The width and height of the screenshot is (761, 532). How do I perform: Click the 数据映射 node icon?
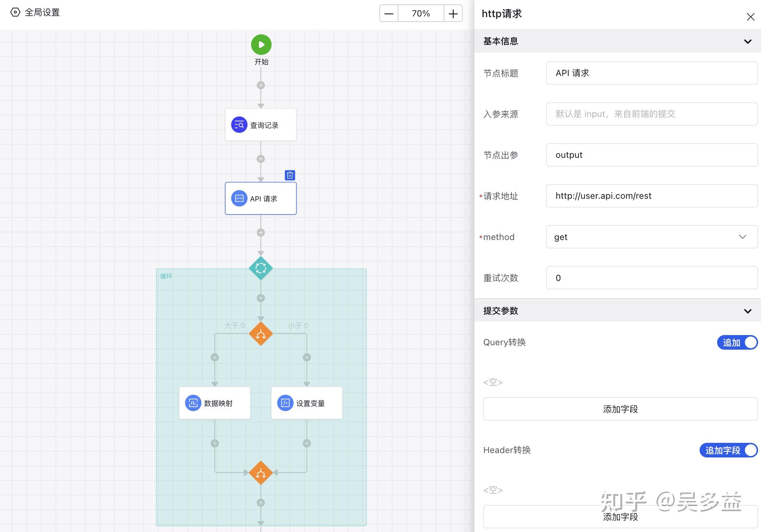193,403
